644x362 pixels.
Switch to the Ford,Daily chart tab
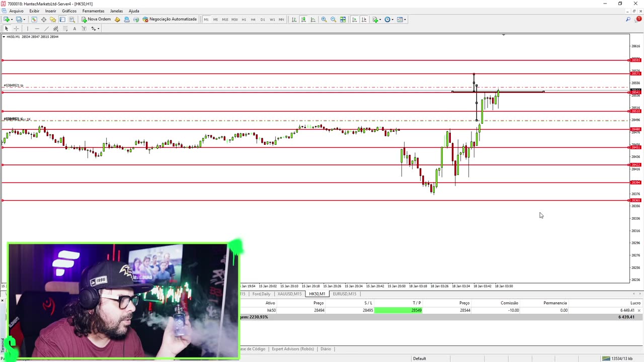click(261, 294)
